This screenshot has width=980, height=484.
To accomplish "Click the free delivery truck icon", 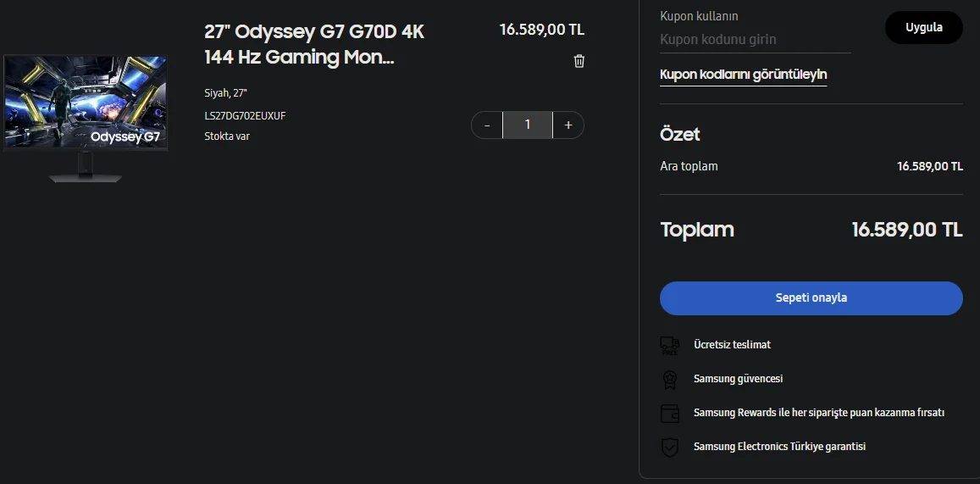I will point(669,345).
